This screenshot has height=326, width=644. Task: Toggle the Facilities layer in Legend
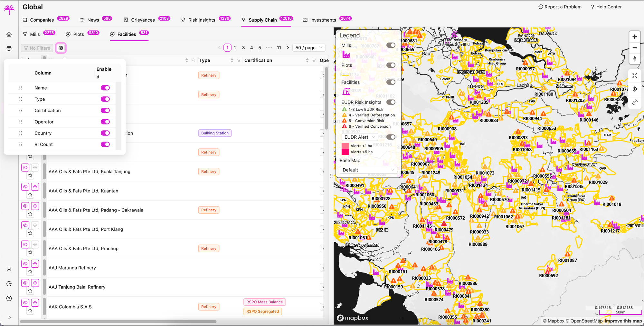pyautogui.click(x=391, y=82)
